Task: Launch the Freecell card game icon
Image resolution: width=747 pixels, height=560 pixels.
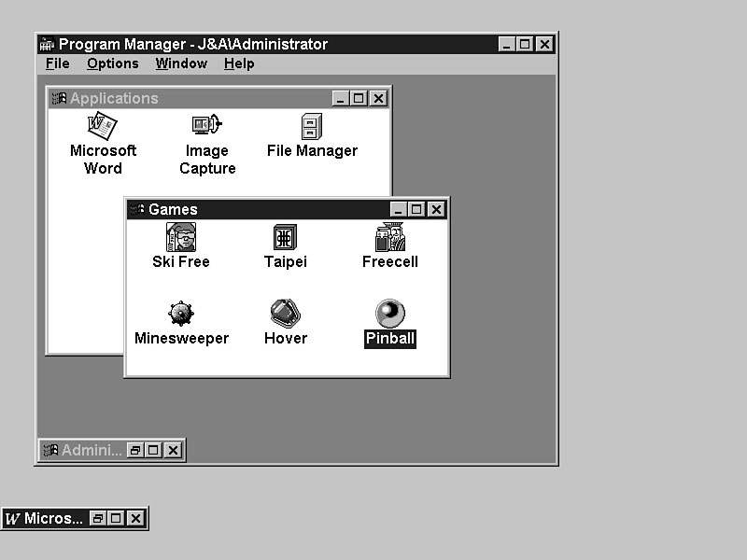Action: [x=389, y=238]
